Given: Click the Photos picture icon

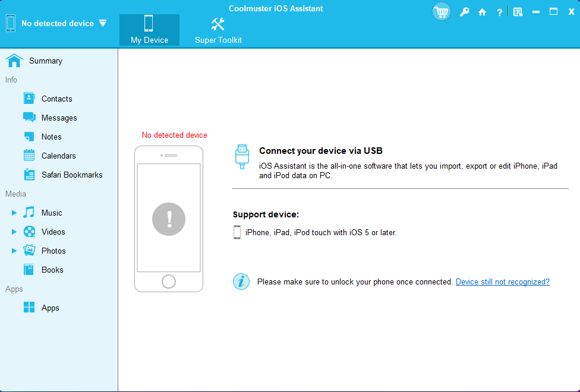Looking at the screenshot, I should coord(29,251).
